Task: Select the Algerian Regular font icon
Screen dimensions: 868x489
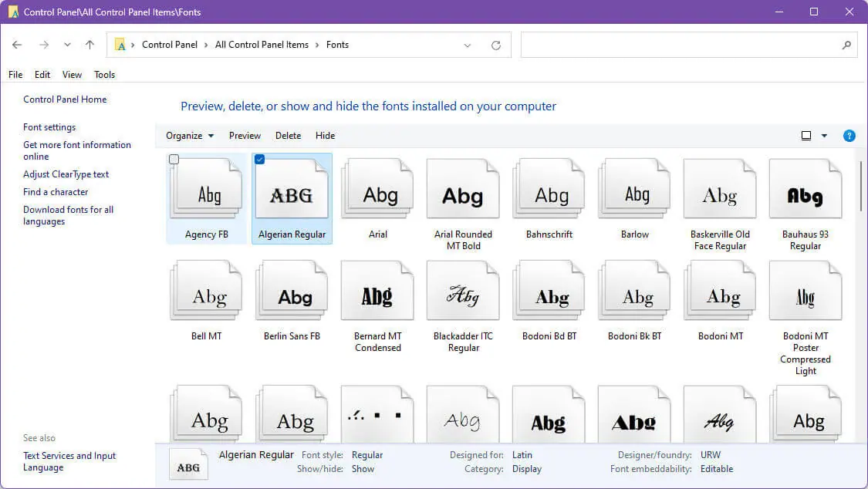Action: coord(292,189)
